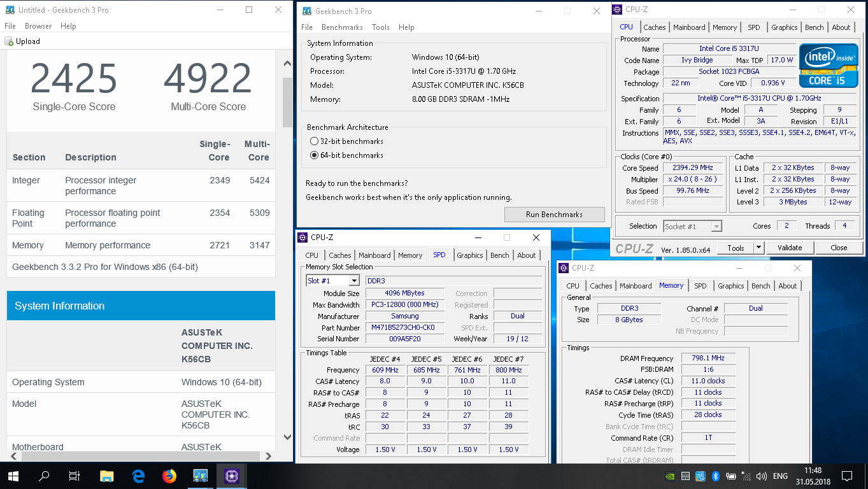Open Action Center notifications
The width and height of the screenshot is (868, 489).
click(846, 476)
